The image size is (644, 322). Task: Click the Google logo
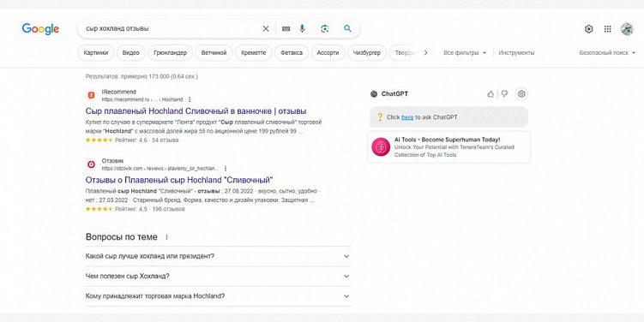[40, 29]
